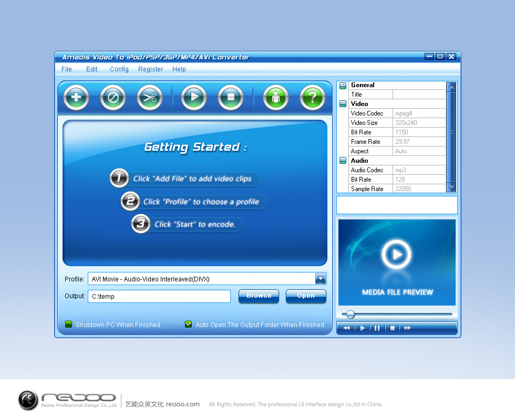Rewind the preview player
Screen dimensions: 515x420
coord(346,328)
